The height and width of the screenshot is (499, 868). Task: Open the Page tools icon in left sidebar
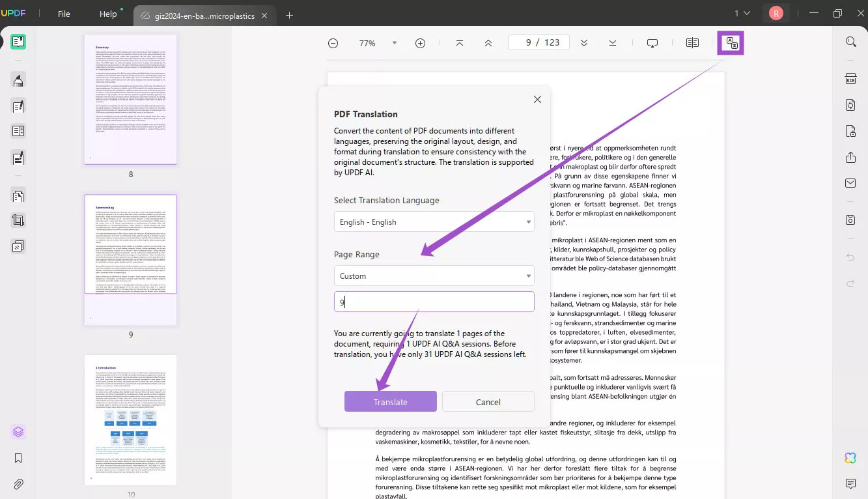(x=18, y=195)
